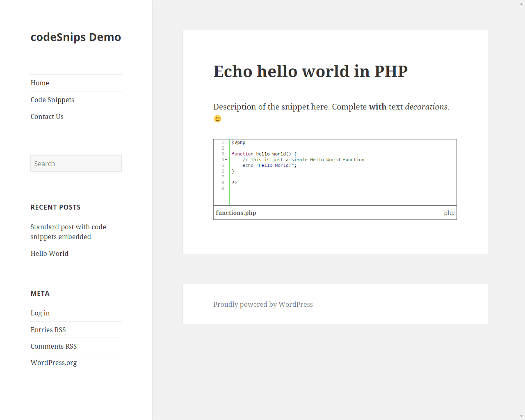The width and height of the screenshot is (525, 420).
Task: Open the Hello World recent post
Action: click(x=50, y=253)
